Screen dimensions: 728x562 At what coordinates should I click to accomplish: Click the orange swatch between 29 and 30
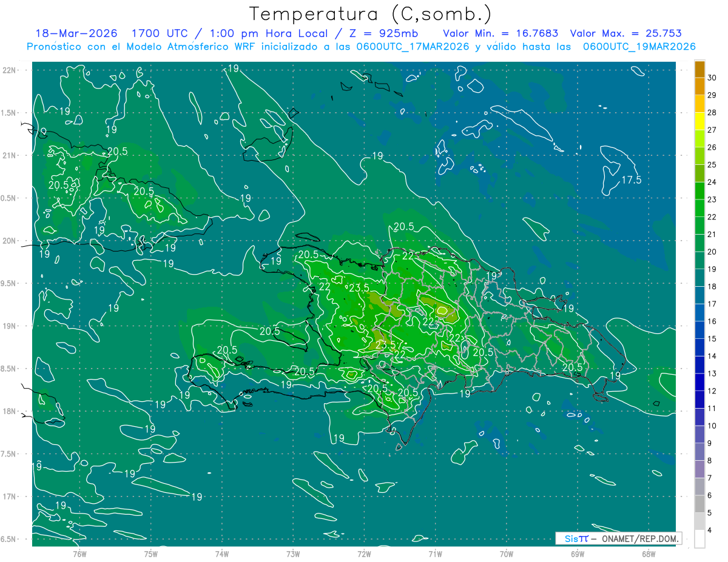pyautogui.click(x=699, y=87)
